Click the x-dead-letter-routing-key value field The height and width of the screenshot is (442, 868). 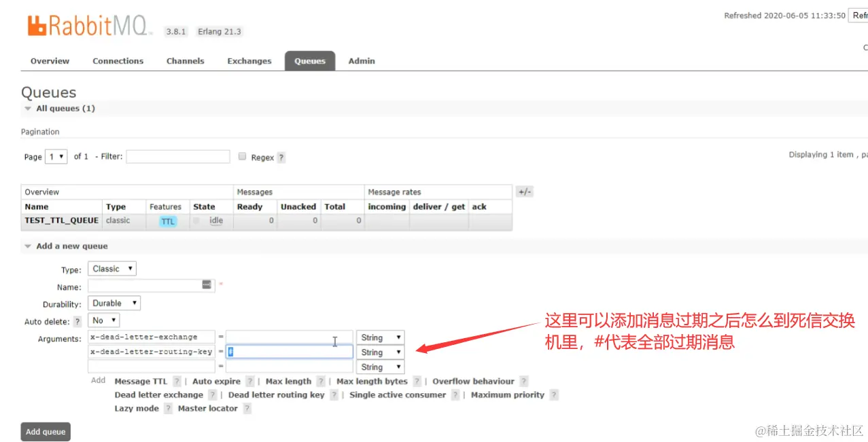pyautogui.click(x=290, y=352)
